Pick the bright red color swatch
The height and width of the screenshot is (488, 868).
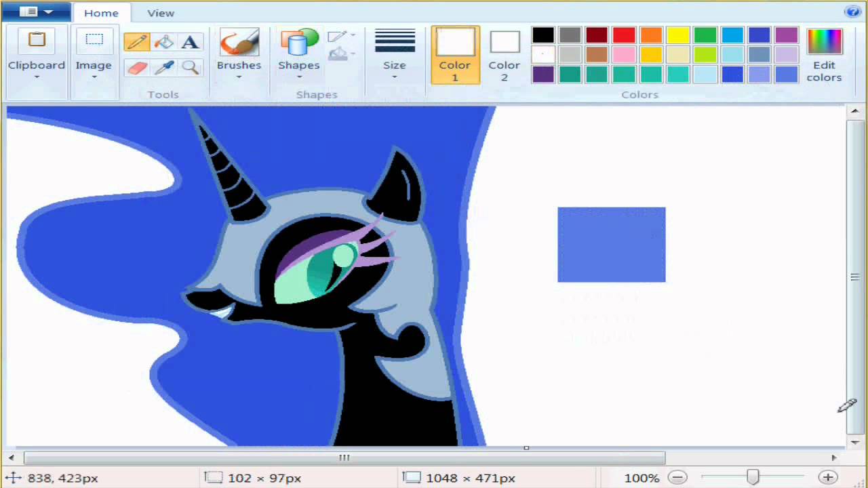[624, 35]
